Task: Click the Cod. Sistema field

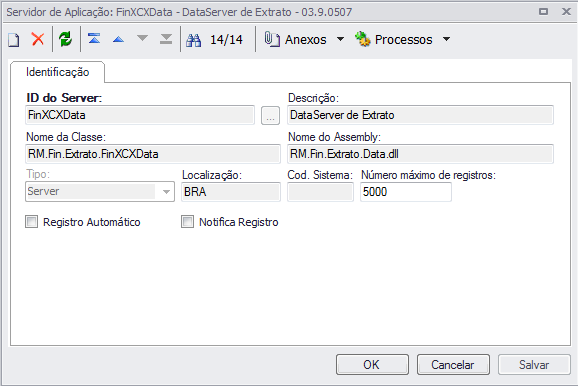Action: [x=320, y=192]
